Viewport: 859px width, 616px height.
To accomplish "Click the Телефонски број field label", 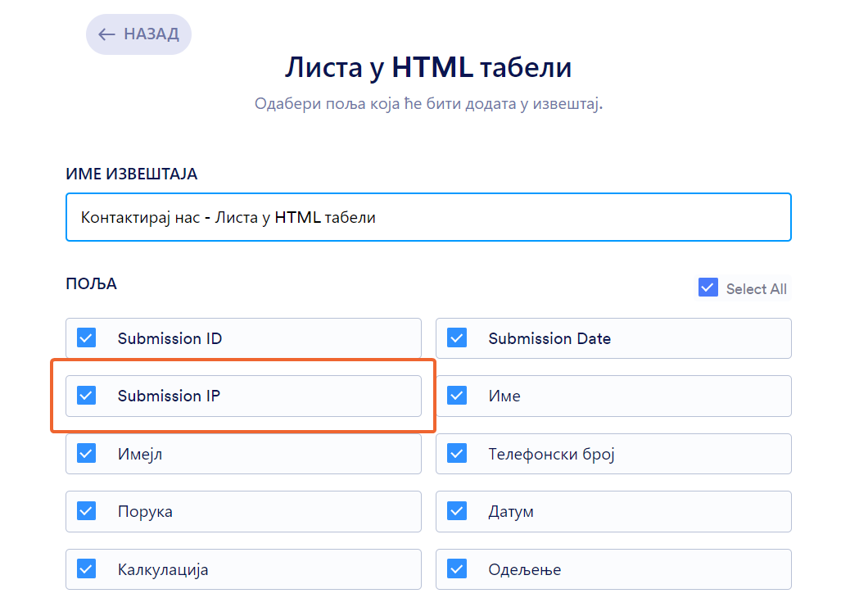I will [551, 454].
